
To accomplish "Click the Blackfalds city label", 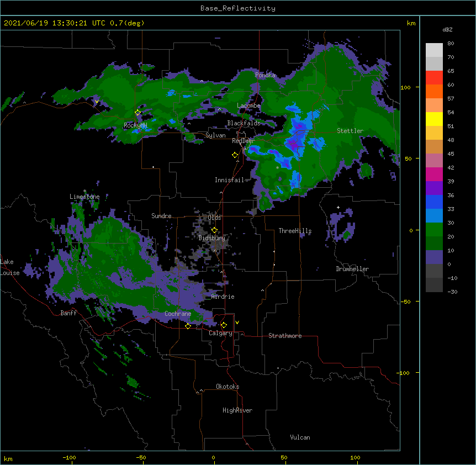I will click(244, 123).
